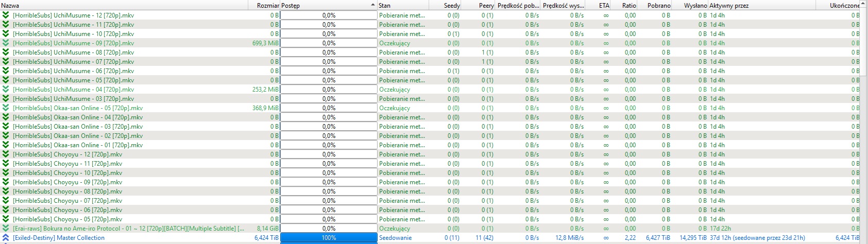Click the '8,14 GiB' size cell

pyautogui.click(x=268, y=229)
